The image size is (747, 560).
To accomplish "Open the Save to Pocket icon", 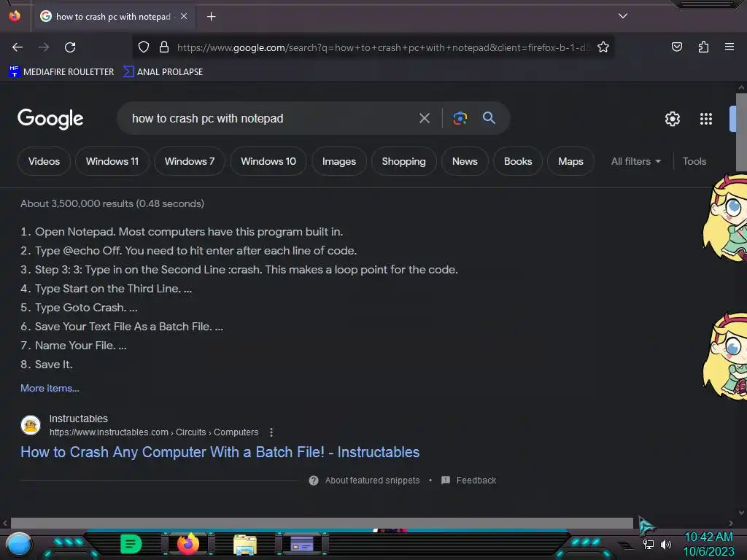I will coord(676,47).
